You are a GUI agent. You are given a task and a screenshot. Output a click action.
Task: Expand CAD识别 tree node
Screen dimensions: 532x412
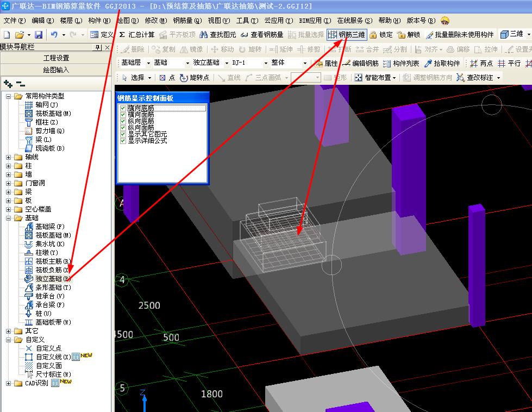(9, 383)
